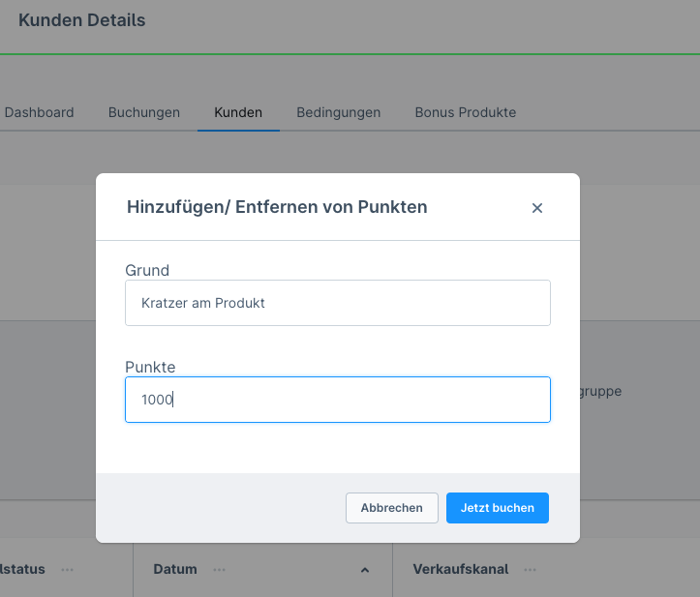Screen dimensions: 700x597
Task: Open the status column options ellipsis
Action: (x=67, y=570)
